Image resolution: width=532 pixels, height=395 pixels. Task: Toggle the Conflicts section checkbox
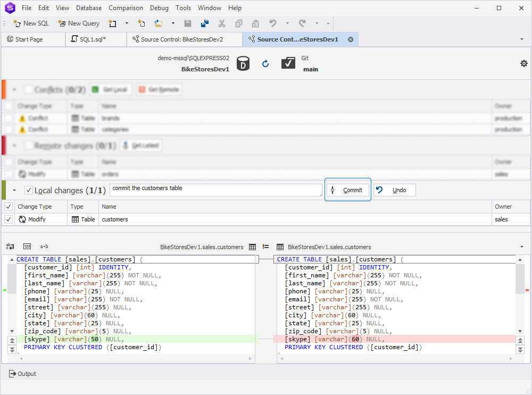click(29, 89)
